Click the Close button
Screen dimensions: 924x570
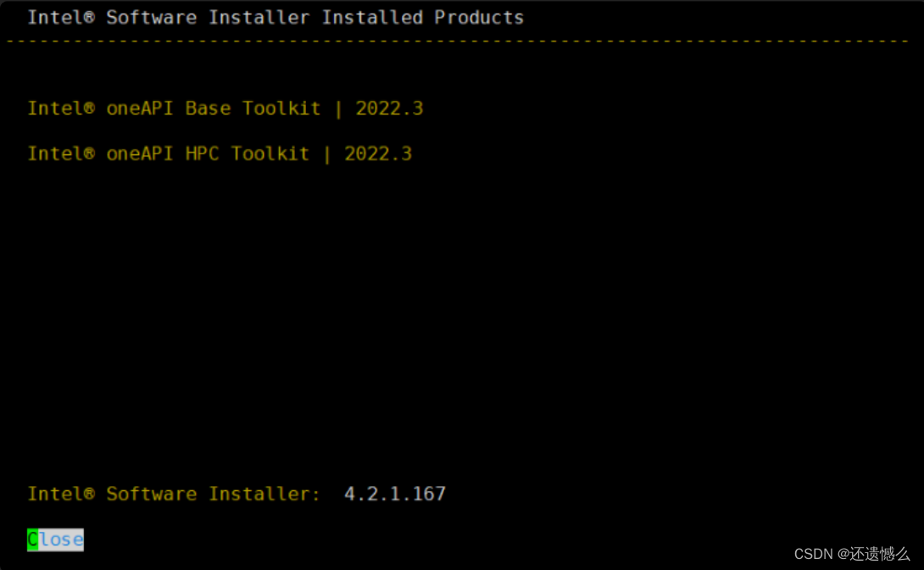point(55,539)
